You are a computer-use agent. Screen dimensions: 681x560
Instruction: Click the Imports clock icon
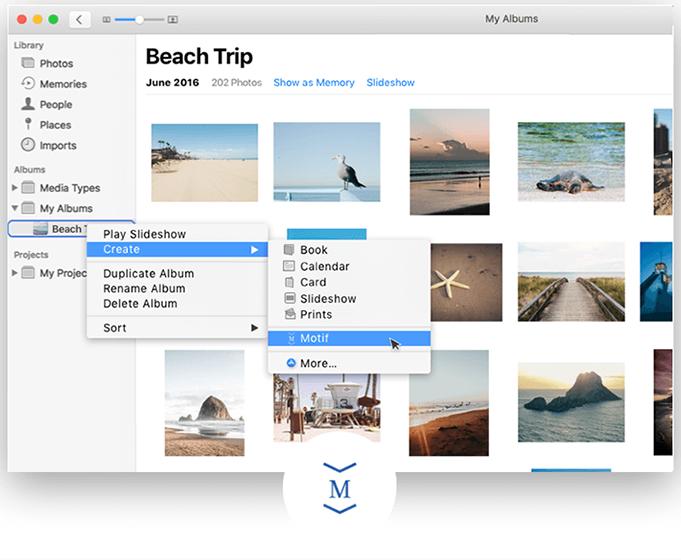(28, 145)
